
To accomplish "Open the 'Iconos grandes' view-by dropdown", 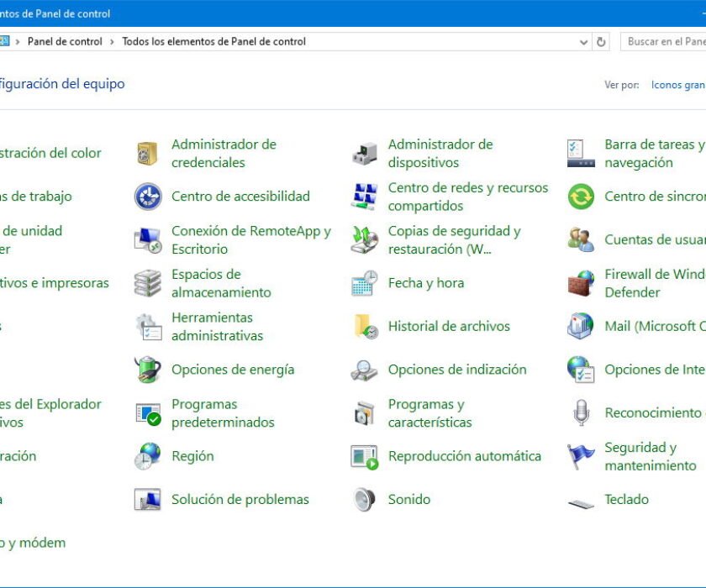I will 678,85.
